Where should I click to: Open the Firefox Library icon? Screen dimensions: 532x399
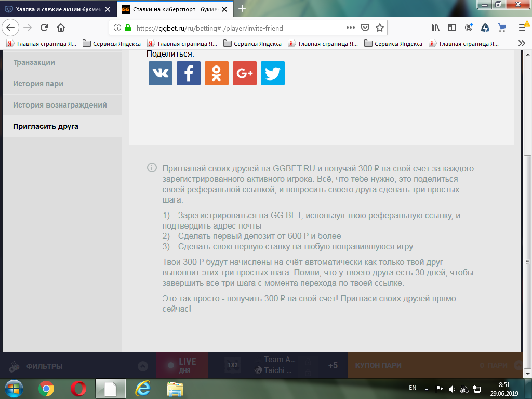tap(435, 28)
